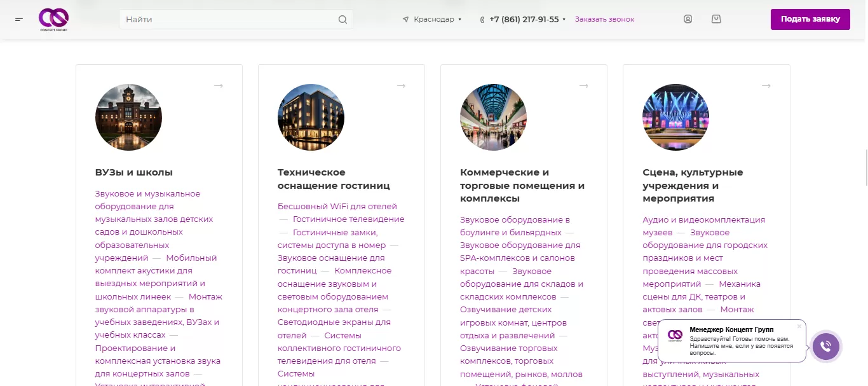The height and width of the screenshot is (386, 868).
Task: Click arrow icon on stage and events card
Action: tap(766, 86)
